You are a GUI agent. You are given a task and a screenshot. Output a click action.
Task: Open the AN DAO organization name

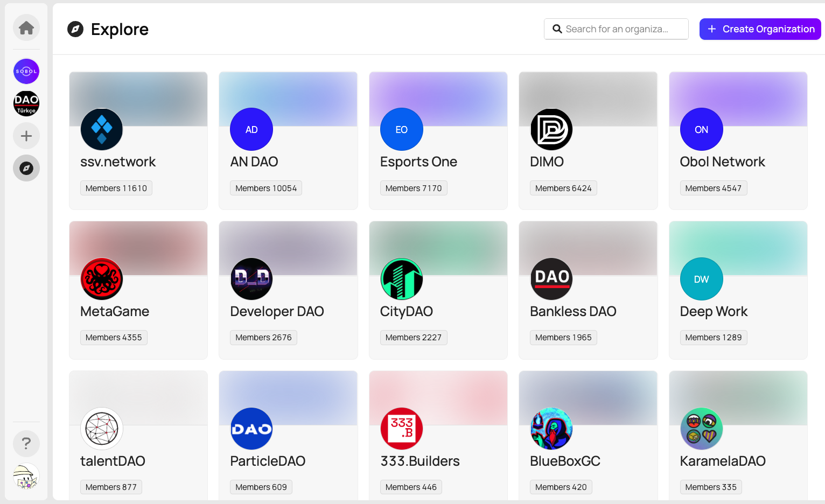(x=254, y=162)
